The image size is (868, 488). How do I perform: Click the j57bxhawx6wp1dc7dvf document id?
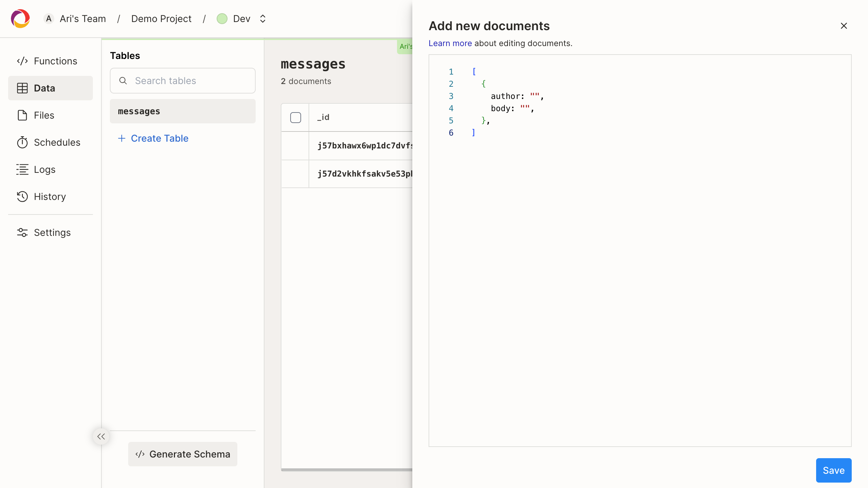click(365, 146)
